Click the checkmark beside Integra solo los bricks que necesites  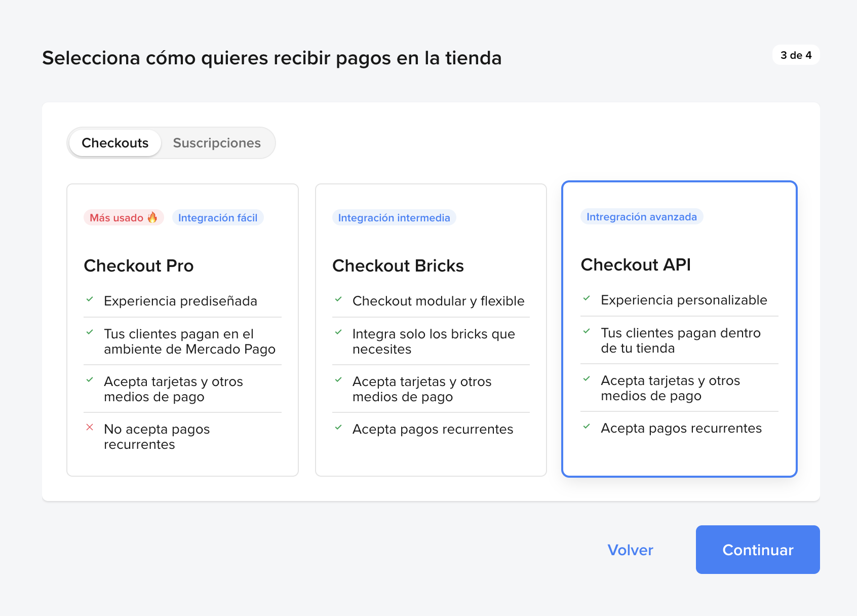[339, 332]
